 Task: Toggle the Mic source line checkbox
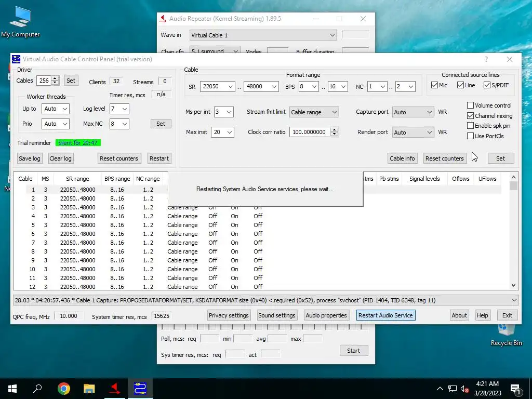pyautogui.click(x=435, y=85)
